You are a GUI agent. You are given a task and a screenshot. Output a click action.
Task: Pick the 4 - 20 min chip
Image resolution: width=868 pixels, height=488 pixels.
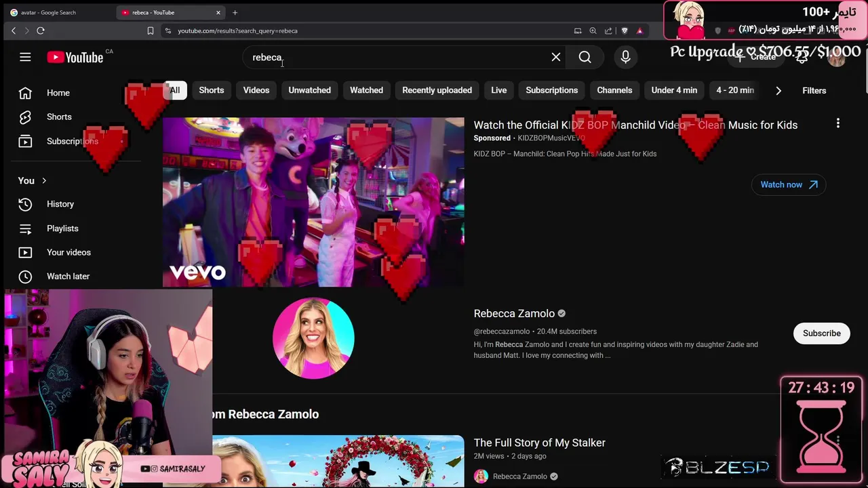[735, 90]
